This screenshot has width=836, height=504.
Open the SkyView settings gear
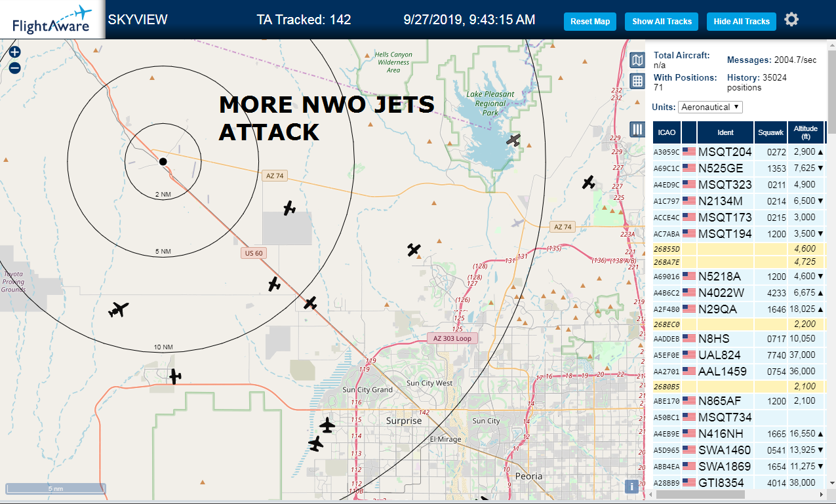click(x=791, y=20)
